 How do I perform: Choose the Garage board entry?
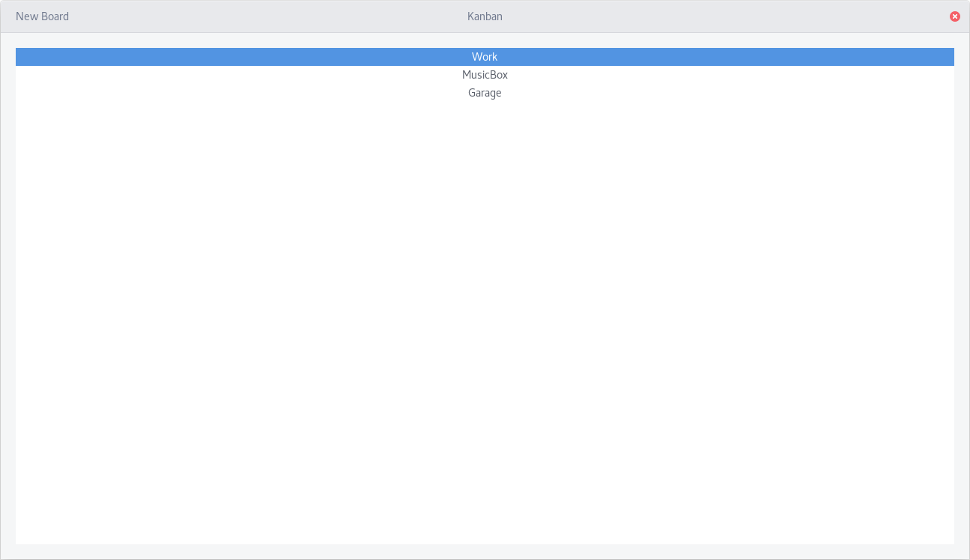(x=485, y=93)
